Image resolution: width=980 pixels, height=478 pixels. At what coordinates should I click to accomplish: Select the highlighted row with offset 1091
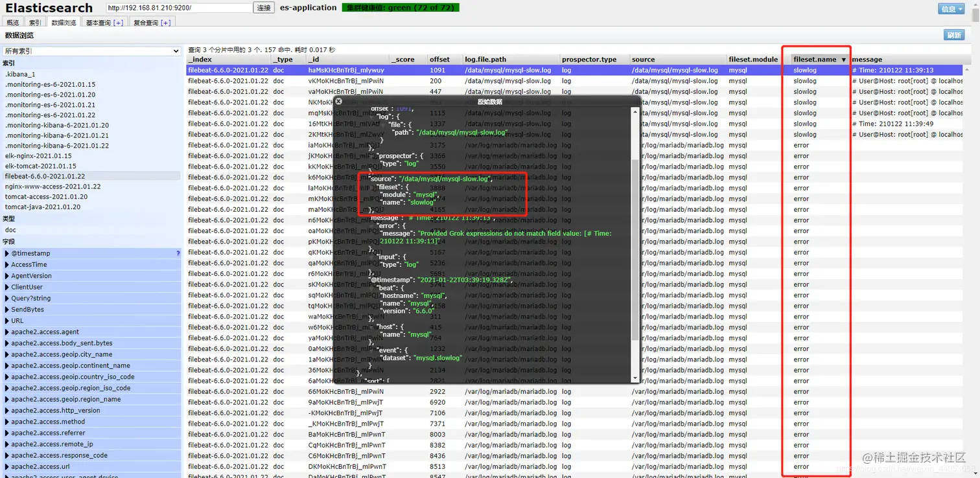tap(575, 70)
